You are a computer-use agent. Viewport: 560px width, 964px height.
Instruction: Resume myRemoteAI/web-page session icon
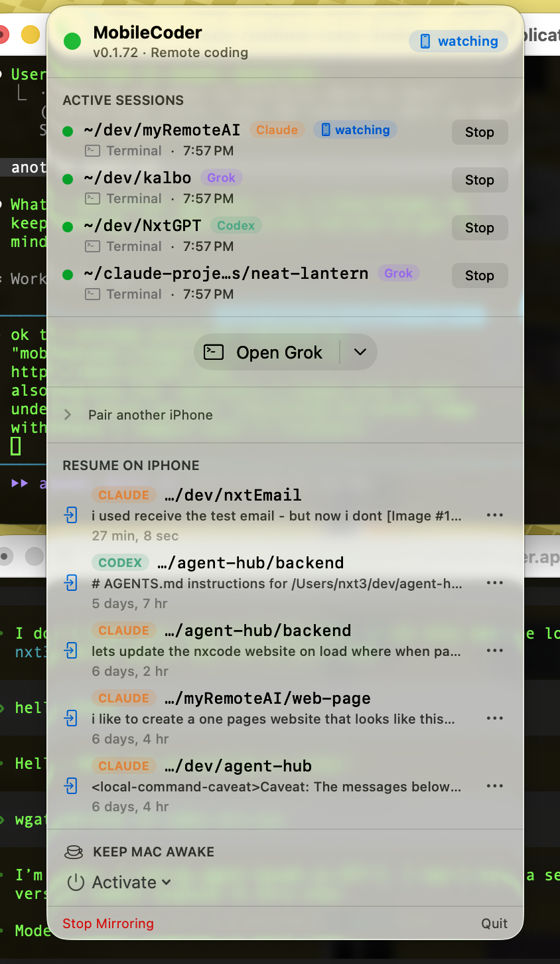71,718
